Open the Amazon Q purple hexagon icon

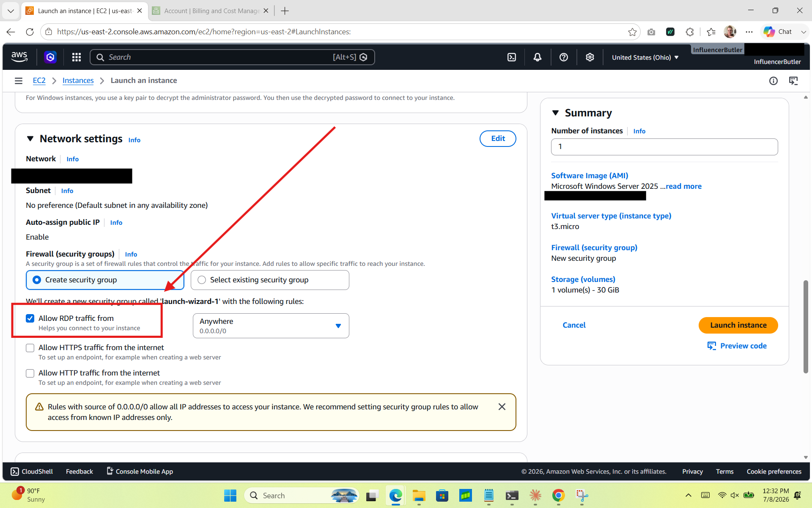coord(50,57)
